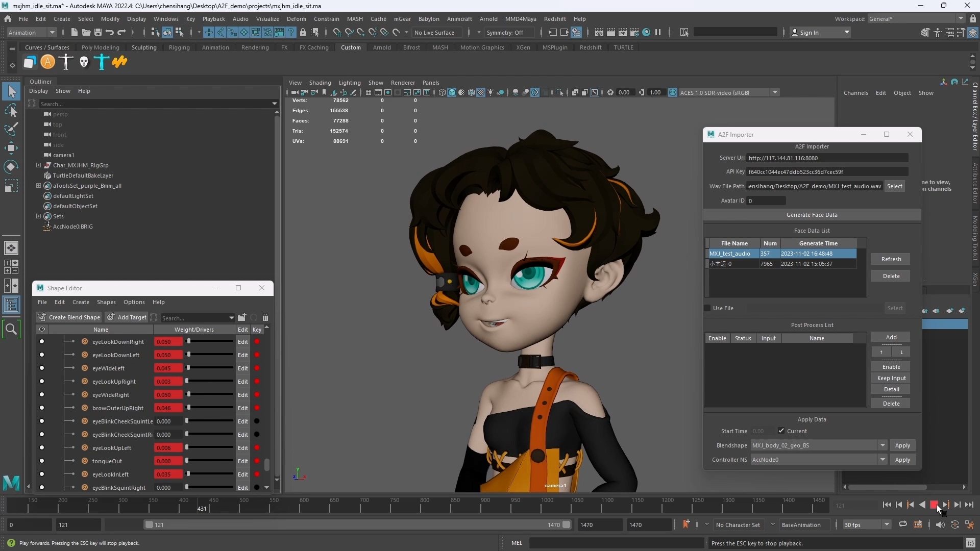This screenshot has height=551, width=980.
Task: Open the Blendshape dropdown in A2F Importer
Action: pyautogui.click(x=883, y=445)
